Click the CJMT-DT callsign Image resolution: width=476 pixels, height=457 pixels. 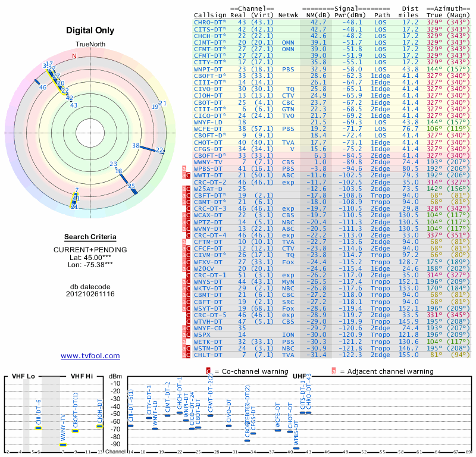click(210, 42)
